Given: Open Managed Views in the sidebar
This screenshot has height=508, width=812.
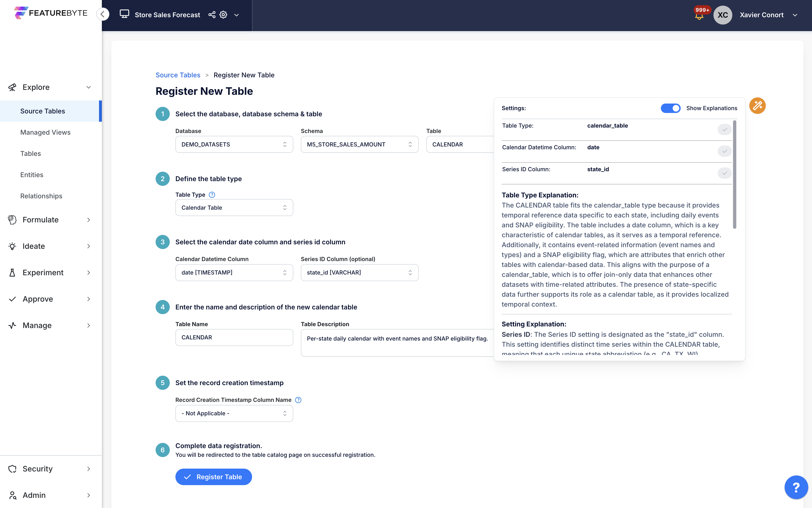Looking at the screenshot, I should pyautogui.click(x=45, y=132).
